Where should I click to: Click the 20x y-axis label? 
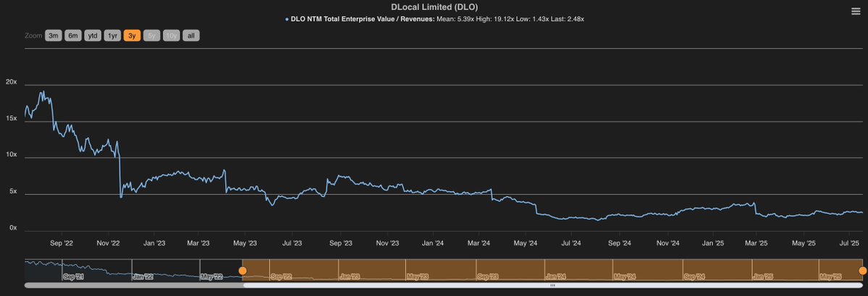(x=12, y=82)
